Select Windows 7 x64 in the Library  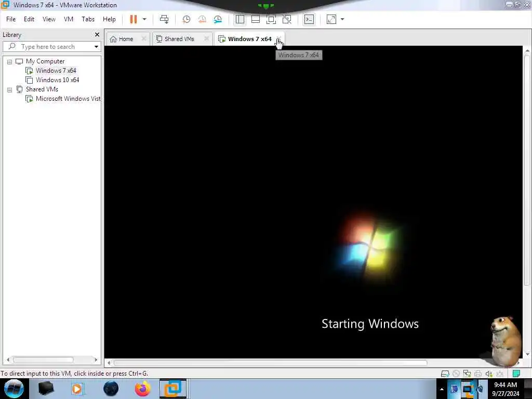point(51,71)
